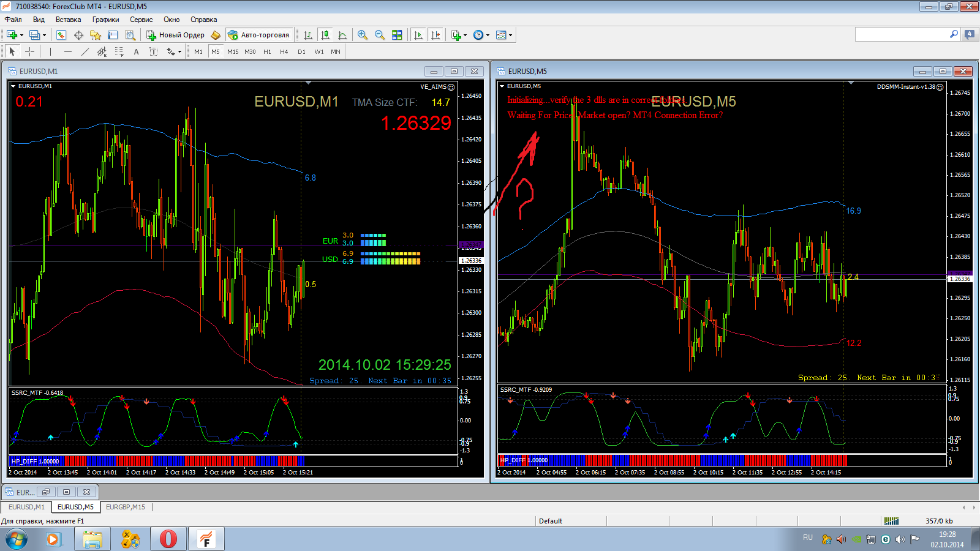Expand the Periods dropdown arrow

coord(488,35)
